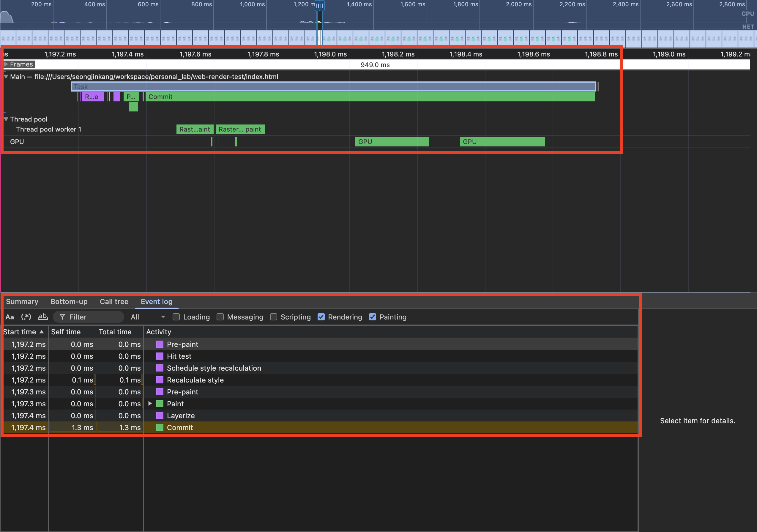The width and height of the screenshot is (757, 532).
Task: Open the Call tree tab
Action: tap(114, 301)
